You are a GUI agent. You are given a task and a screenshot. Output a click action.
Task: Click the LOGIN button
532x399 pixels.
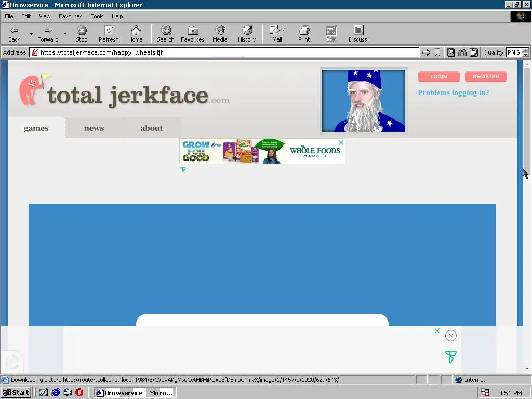(x=438, y=77)
